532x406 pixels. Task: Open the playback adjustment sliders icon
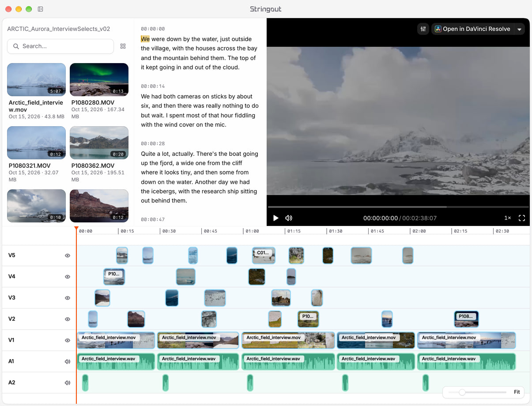click(x=423, y=29)
